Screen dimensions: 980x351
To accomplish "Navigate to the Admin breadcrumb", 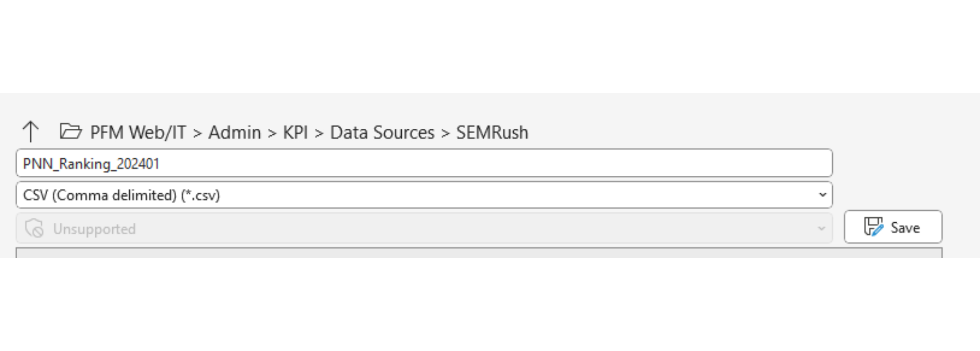I will click(x=234, y=132).
